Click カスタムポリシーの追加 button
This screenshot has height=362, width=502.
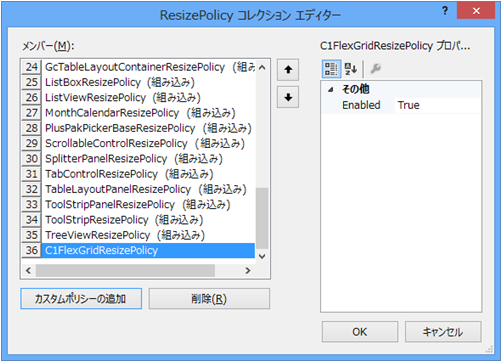pos(81,299)
